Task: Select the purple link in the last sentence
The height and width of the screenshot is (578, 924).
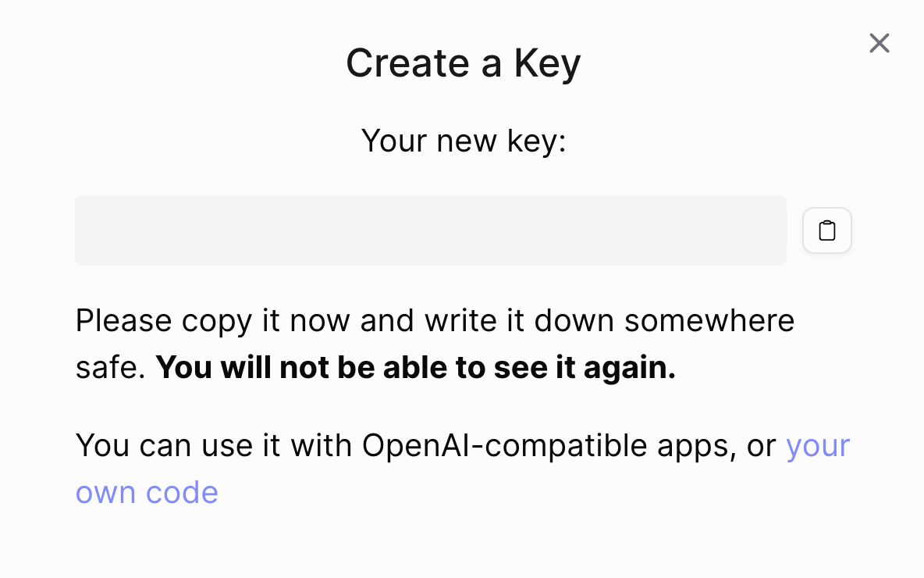Action: pos(817,445)
